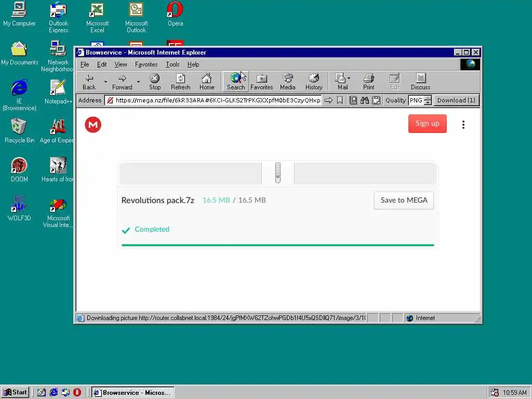Open the Network Neighborhood desktop icon
532x399 pixels.
coord(58,56)
